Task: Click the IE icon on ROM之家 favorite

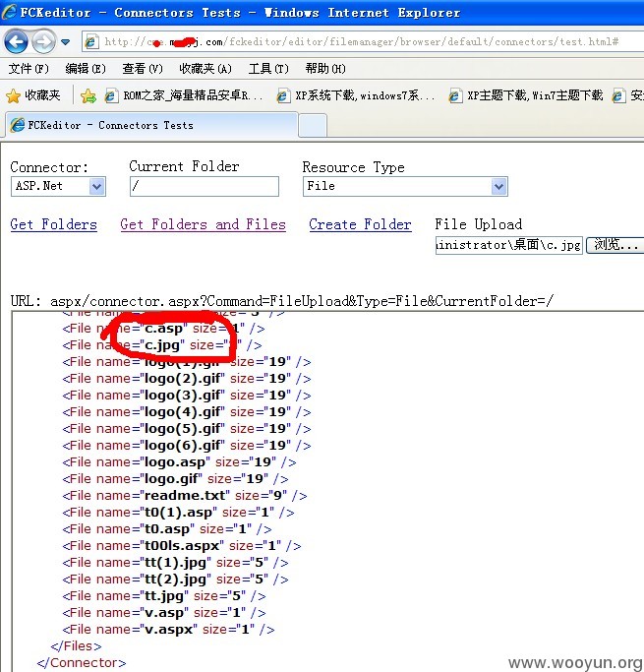Action: (x=111, y=95)
